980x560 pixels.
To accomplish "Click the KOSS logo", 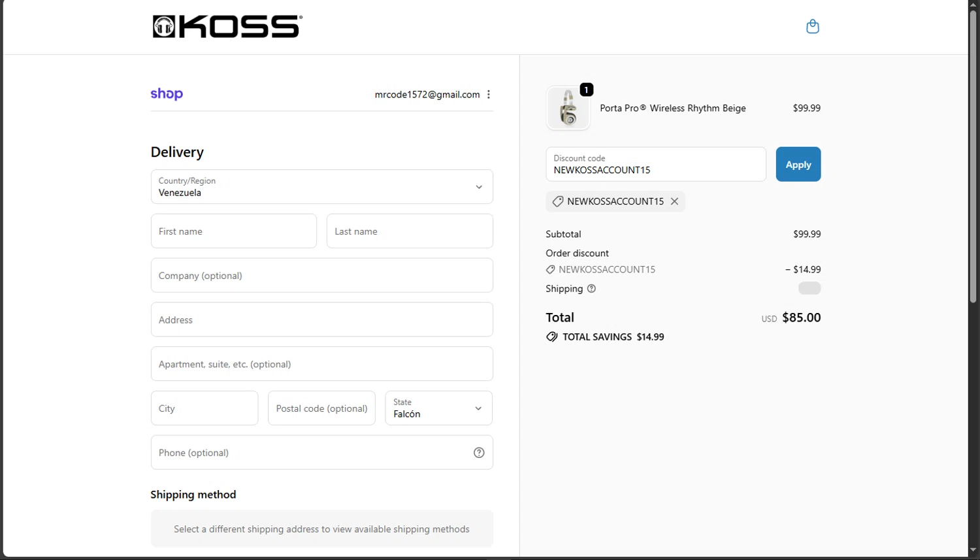I will click(227, 27).
